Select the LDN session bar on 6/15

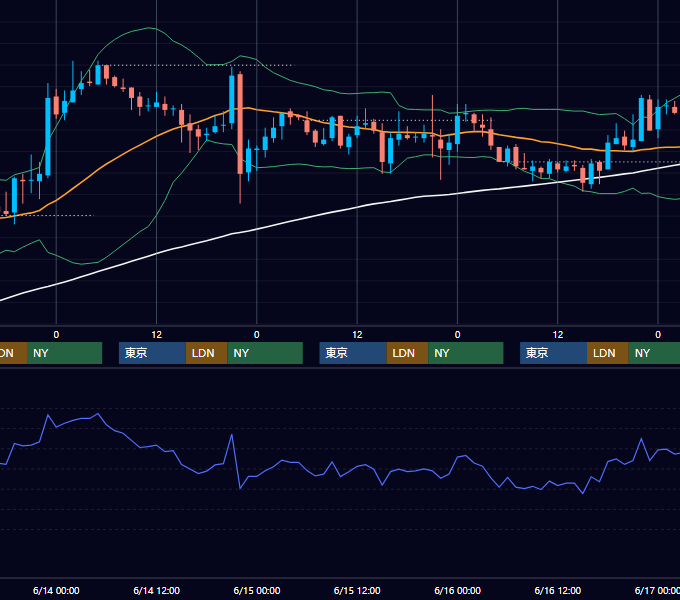(407, 353)
